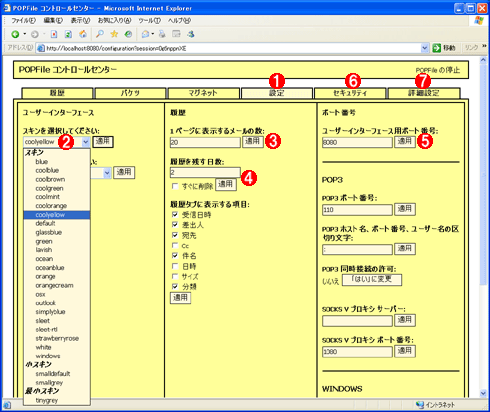Focus the 履歴を残す日数 input field
This screenshot has width=490, height=412.
(x=205, y=172)
